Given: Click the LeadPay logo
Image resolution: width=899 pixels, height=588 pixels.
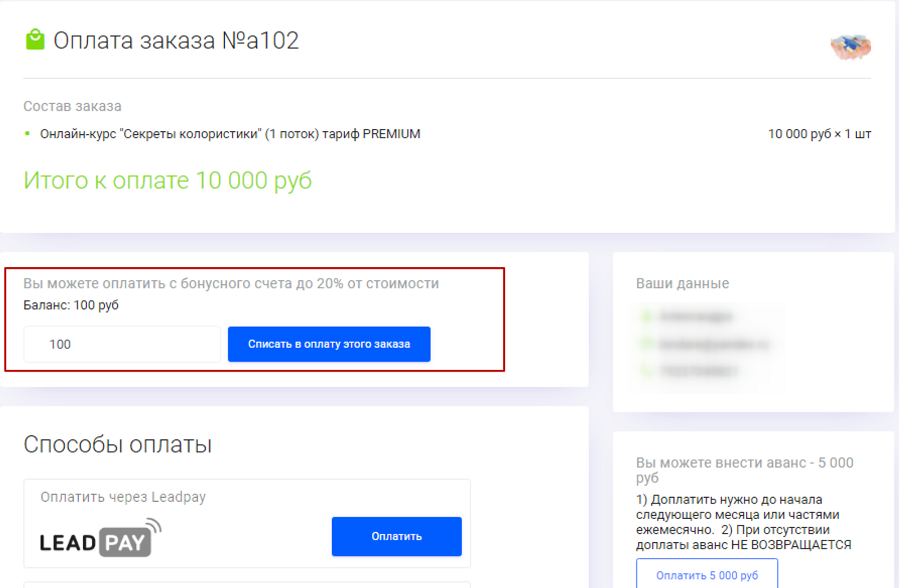Looking at the screenshot, I should (x=100, y=538).
